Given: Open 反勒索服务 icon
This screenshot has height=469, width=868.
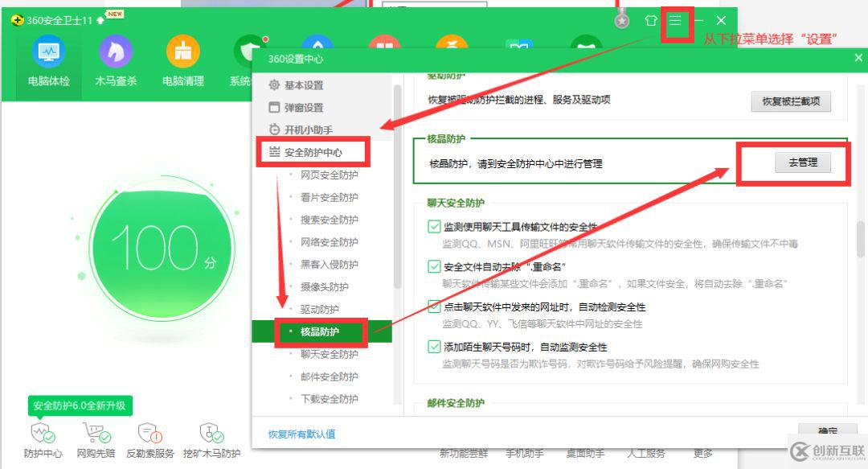Looking at the screenshot, I should pyautogui.click(x=150, y=441).
